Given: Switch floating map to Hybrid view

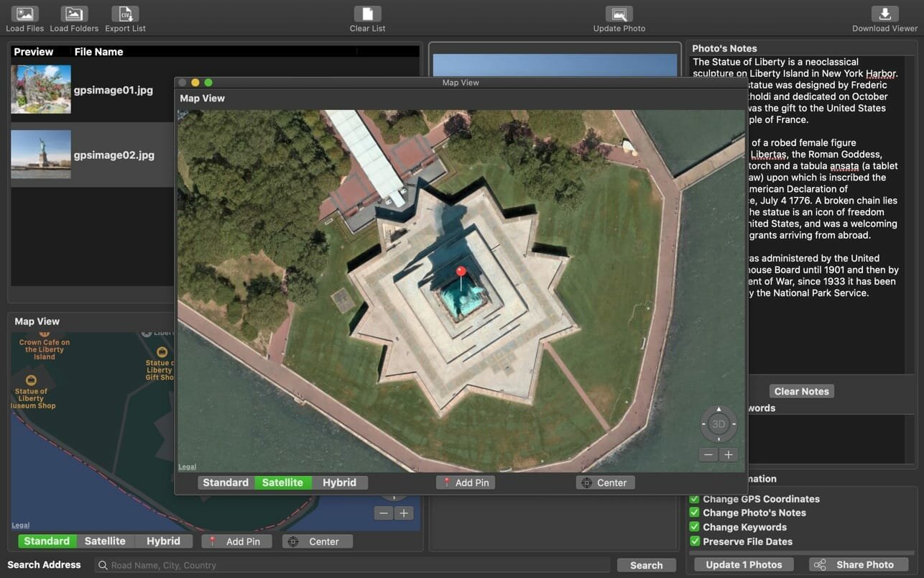Looking at the screenshot, I should pos(339,482).
